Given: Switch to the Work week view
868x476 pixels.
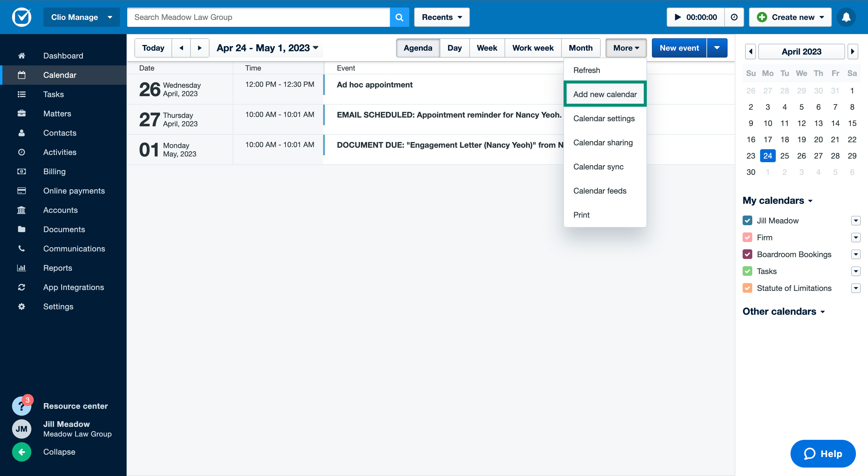Looking at the screenshot, I should (x=533, y=48).
